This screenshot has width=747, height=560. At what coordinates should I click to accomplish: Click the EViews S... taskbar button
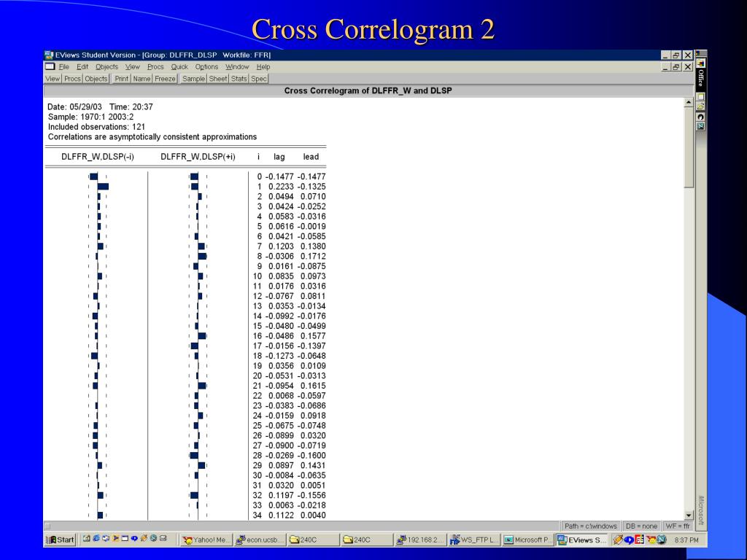pos(581,540)
